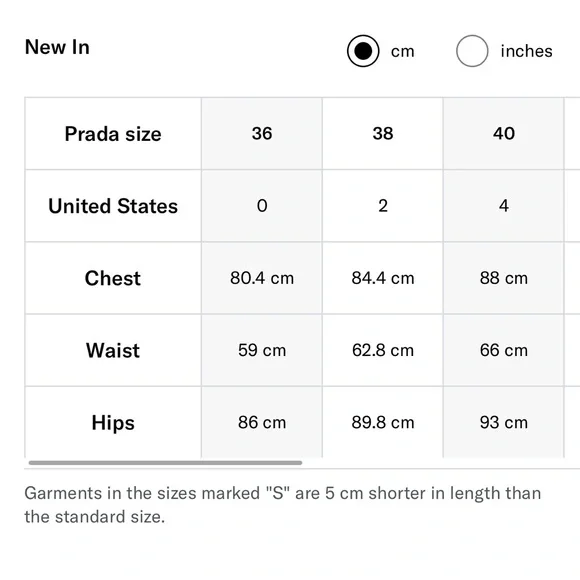Click the 'Waist' row label
The width and height of the screenshot is (580, 580).
pos(113,350)
